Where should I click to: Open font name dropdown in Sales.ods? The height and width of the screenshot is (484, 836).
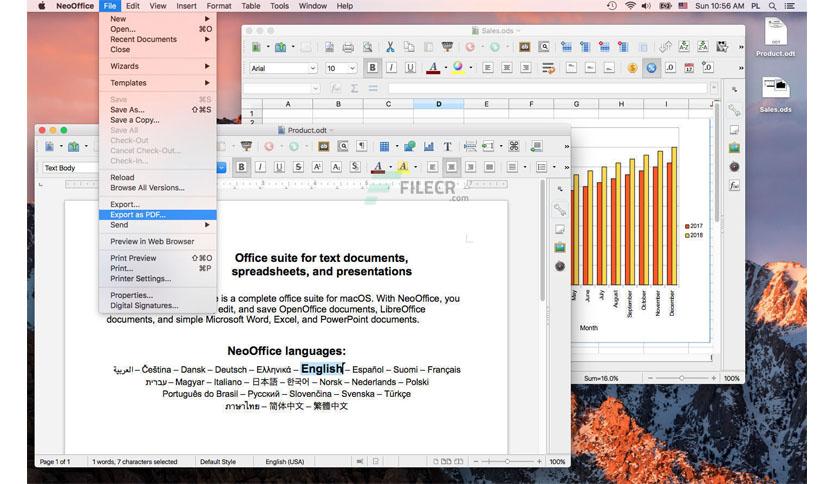pyautogui.click(x=312, y=68)
